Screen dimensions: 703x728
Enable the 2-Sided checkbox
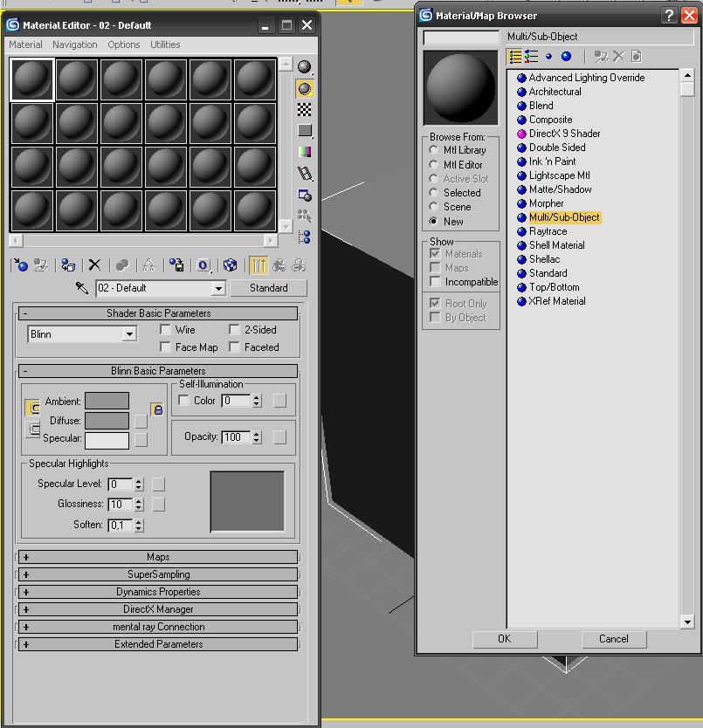pyautogui.click(x=234, y=330)
